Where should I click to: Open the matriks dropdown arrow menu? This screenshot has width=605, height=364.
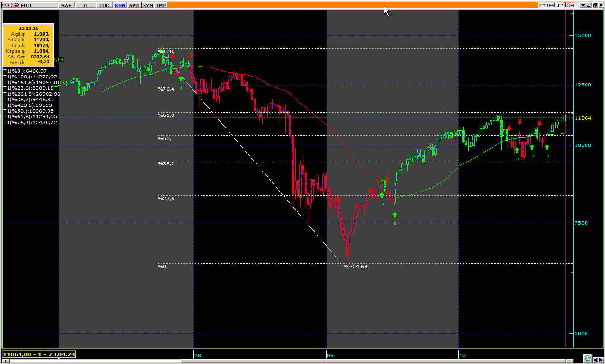tap(583, 5)
